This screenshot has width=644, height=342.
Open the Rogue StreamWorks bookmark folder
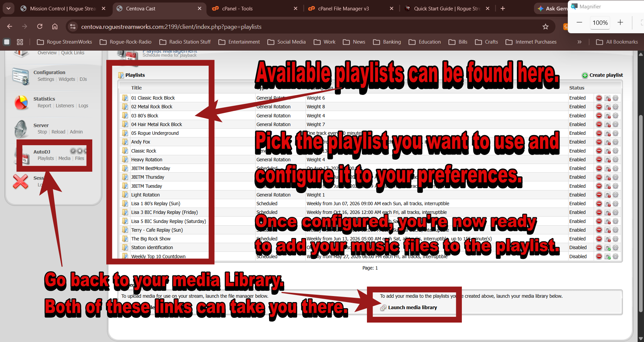[64, 42]
